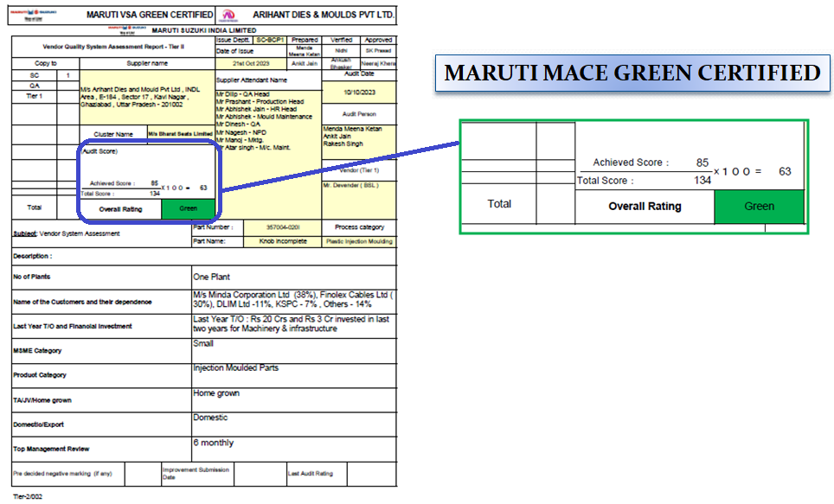Select the 'ARIHANT DIES & MOULDS PVT LTD.' title
The image size is (834, 504).
click(324, 15)
